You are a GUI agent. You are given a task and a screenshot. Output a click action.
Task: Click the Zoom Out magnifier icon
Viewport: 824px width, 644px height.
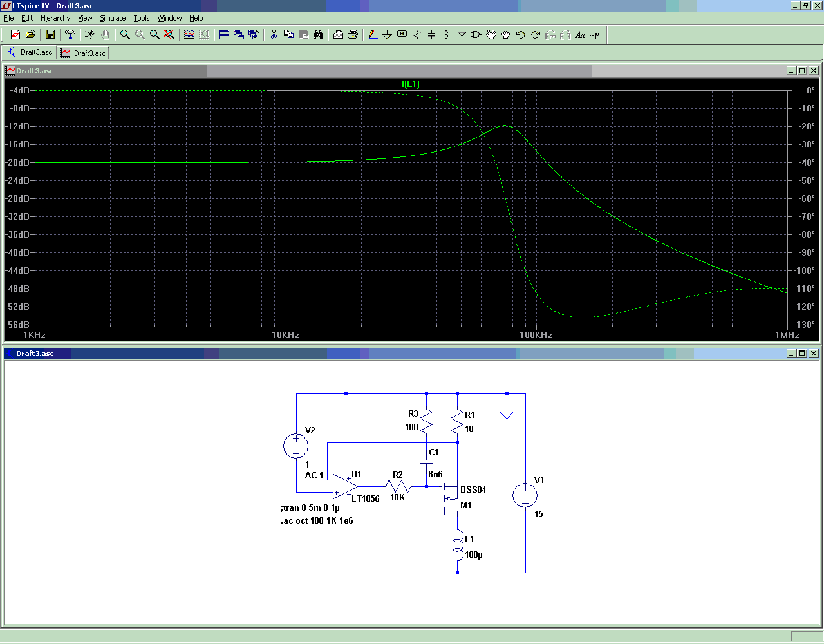pyautogui.click(x=154, y=35)
